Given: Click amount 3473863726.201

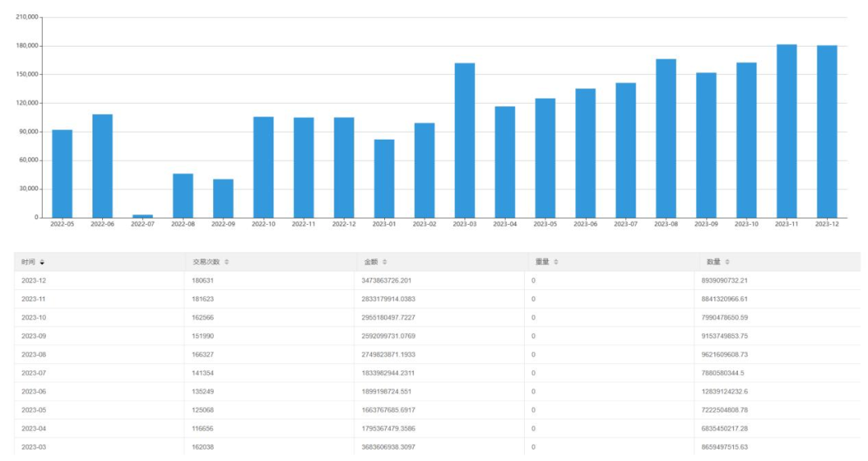Looking at the screenshot, I should point(387,280).
